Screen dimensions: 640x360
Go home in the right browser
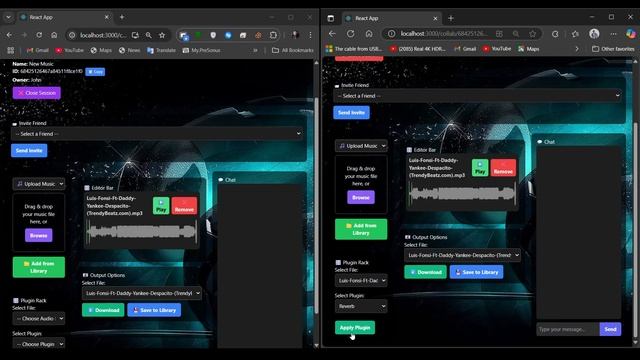369,33
